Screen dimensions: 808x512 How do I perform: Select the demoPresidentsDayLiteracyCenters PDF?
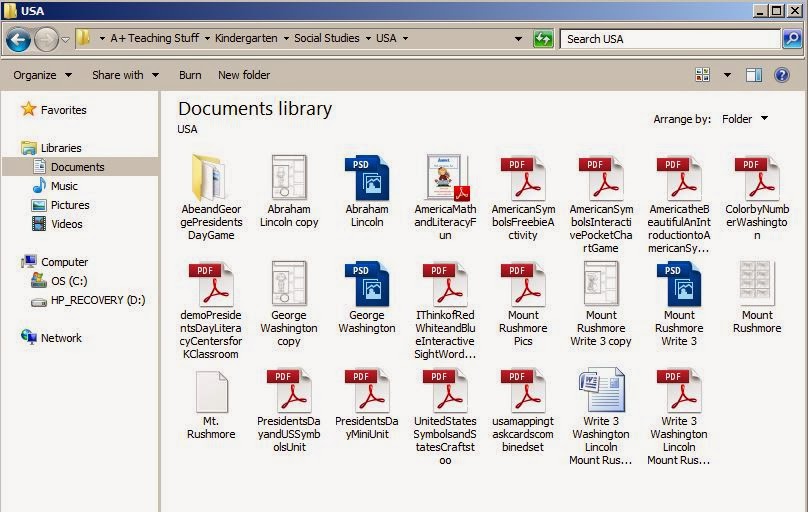211,310
